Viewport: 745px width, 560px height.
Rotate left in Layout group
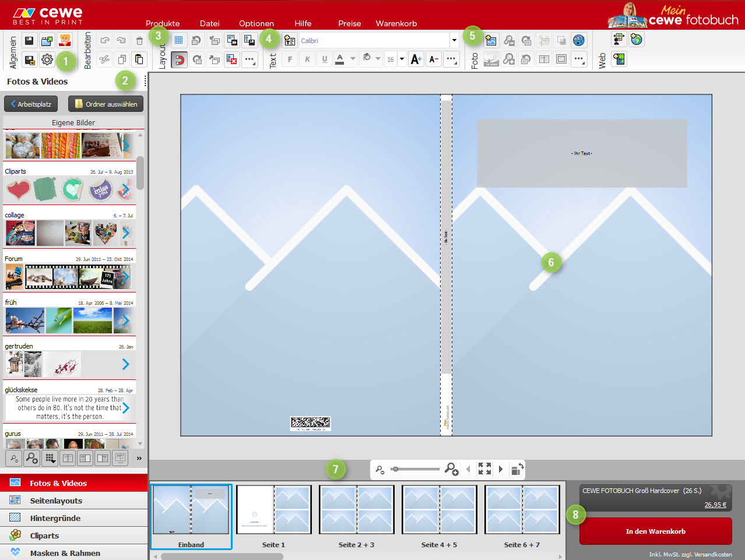click(196, 40)
